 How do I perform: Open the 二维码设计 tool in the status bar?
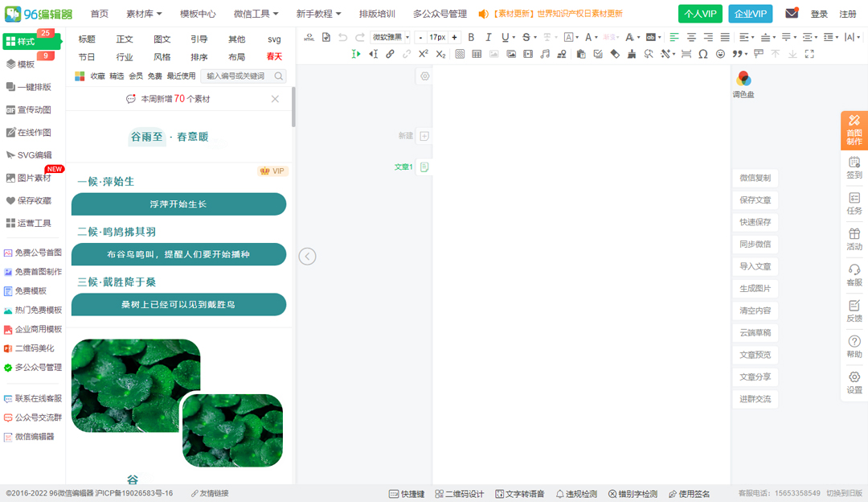click(x=461, y=493)
